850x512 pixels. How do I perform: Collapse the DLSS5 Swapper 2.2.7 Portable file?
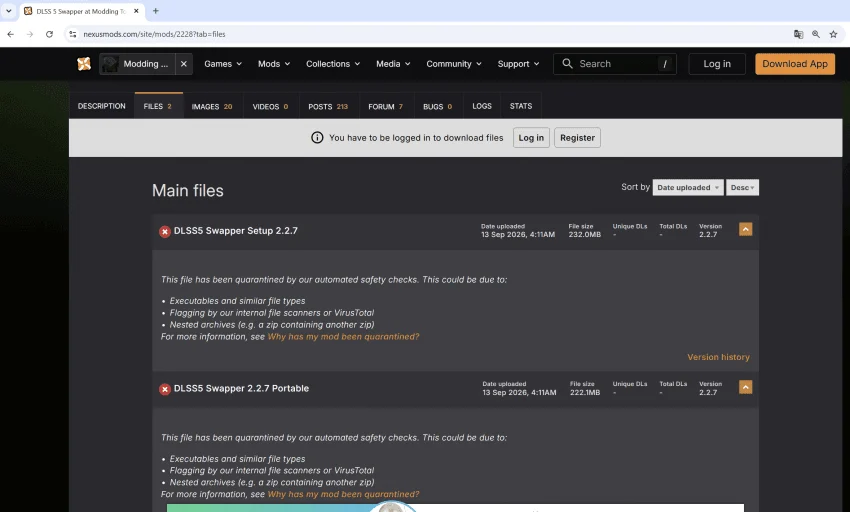point(745,387)
